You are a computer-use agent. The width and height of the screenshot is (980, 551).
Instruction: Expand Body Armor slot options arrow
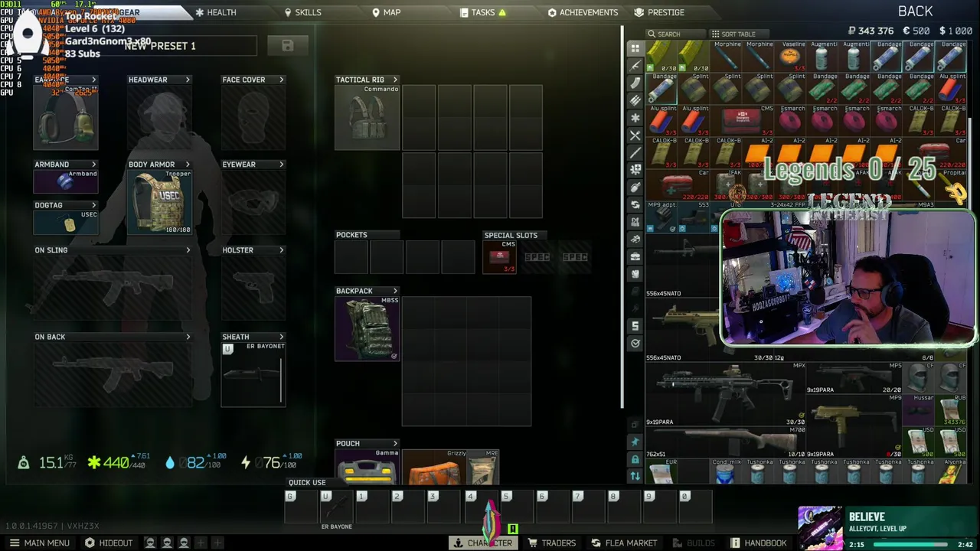click(188, 165)
